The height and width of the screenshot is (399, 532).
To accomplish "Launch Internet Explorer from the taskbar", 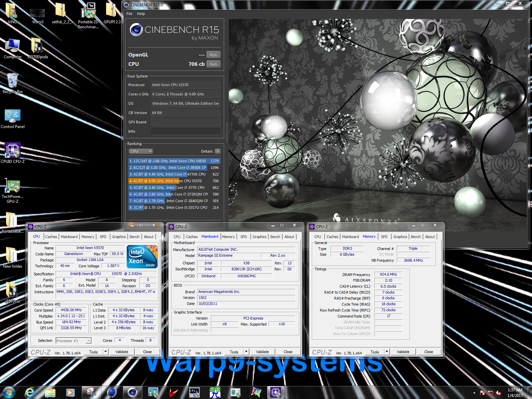I will [x=30, y=392].
